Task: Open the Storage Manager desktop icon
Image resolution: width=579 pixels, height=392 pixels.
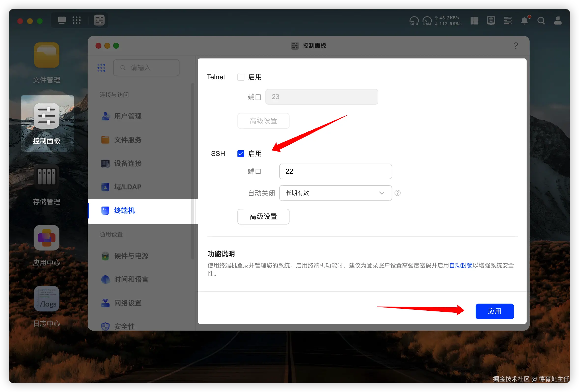Action: click(x=47, y=177)
